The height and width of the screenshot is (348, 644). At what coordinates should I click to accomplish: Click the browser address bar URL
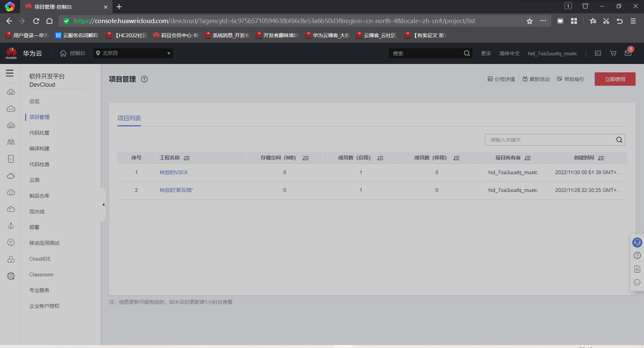pyautogui.click(x=274, y=21)
